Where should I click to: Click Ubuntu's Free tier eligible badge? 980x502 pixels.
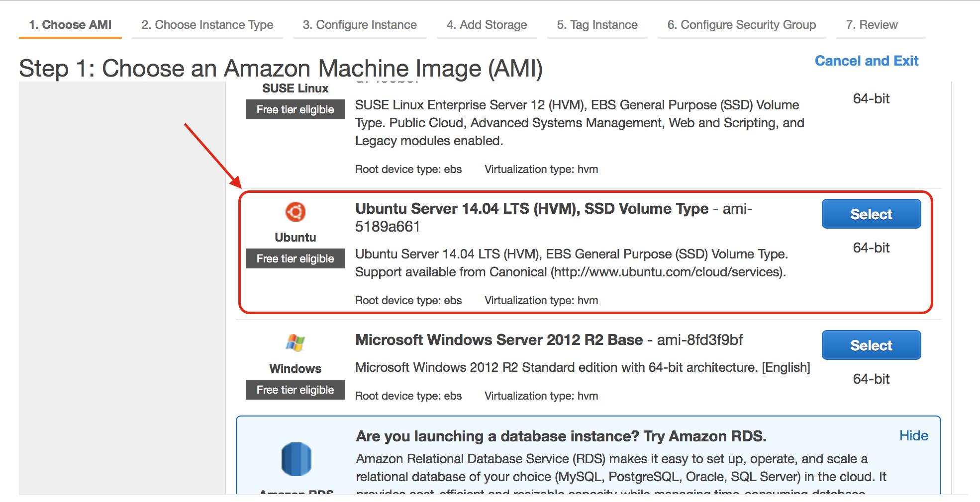click(295, 258)
